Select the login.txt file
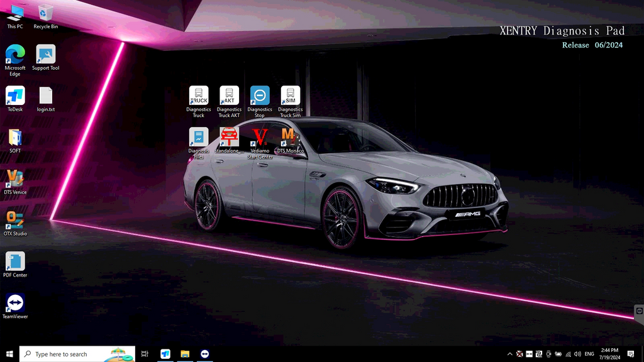The width and height of the screenshot is (644, 362). coord(46,96)
